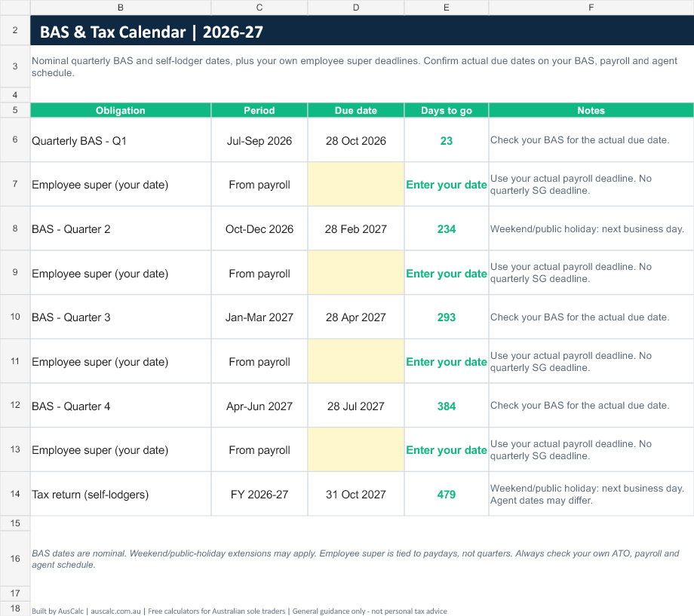Select 'Enter your date' in row 11

coord(446,361)
